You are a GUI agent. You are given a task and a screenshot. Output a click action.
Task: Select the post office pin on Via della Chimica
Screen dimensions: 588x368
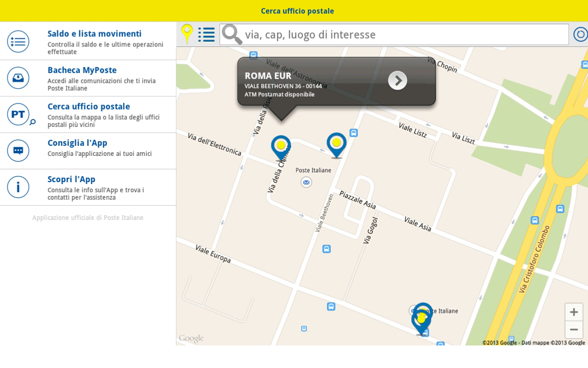pos(281,148)
